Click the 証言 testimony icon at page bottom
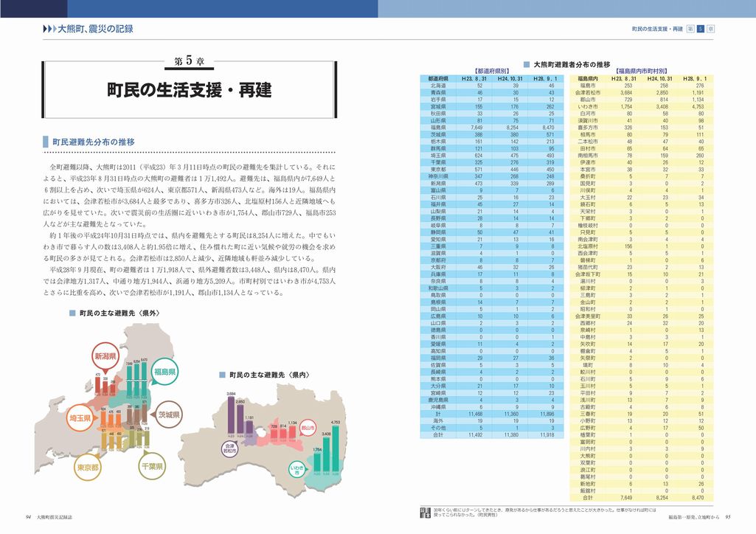Viewport: 756px width, 534px height. 423,513
